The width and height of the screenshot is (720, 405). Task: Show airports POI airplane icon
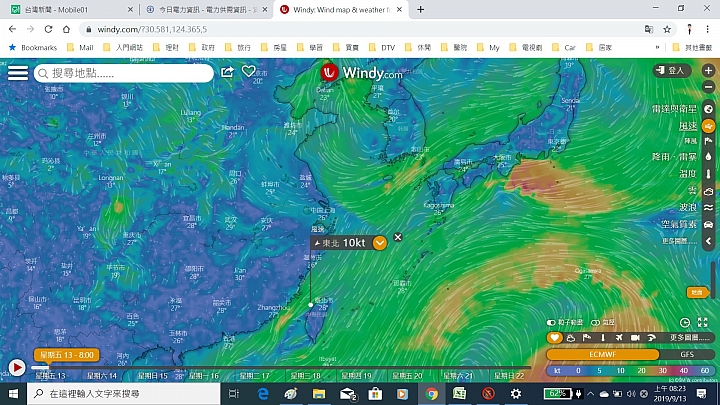tap(619, 338)
